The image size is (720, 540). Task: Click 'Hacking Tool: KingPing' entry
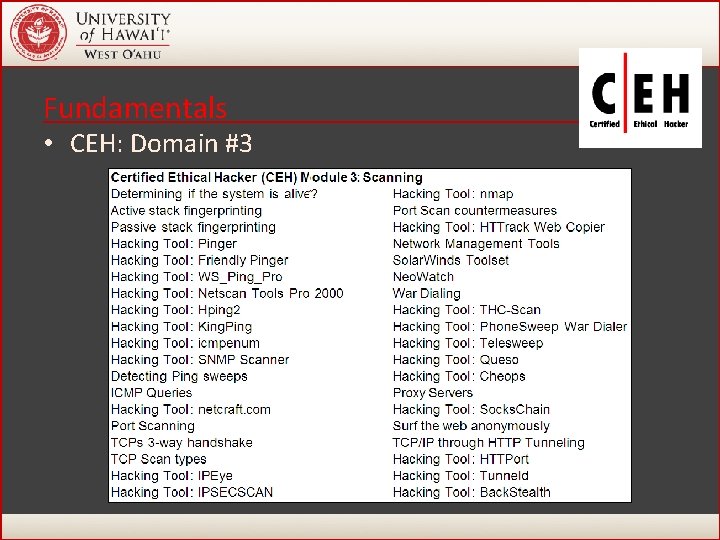(x=181, y=326)
